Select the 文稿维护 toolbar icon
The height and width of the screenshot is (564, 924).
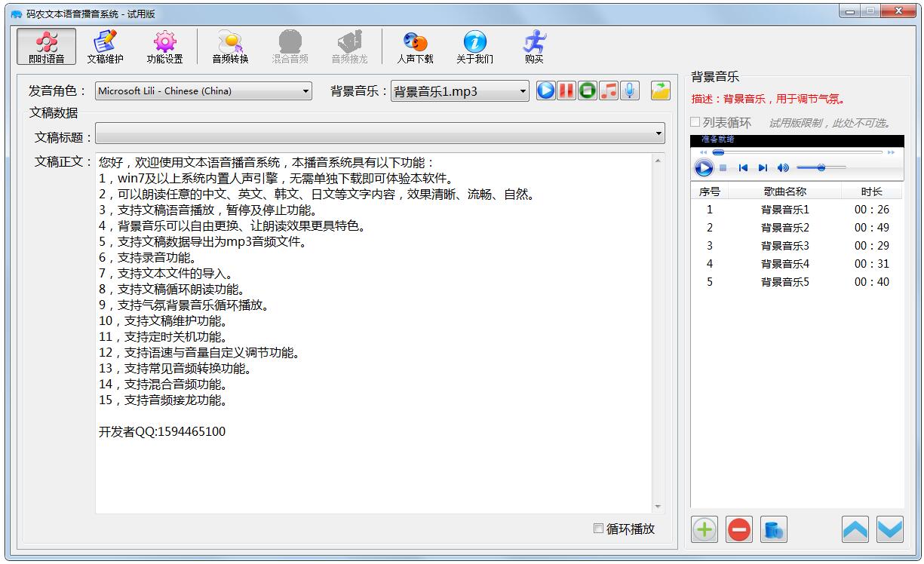(106, 47)
